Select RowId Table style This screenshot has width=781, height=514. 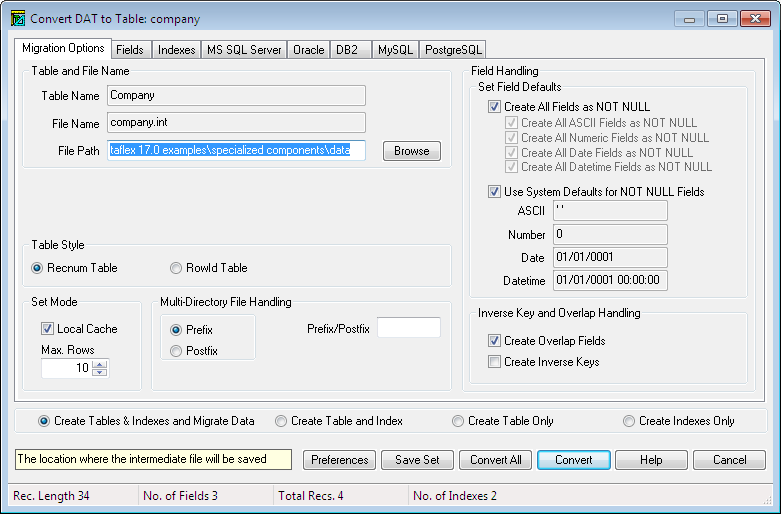click(x=176, y=268)
